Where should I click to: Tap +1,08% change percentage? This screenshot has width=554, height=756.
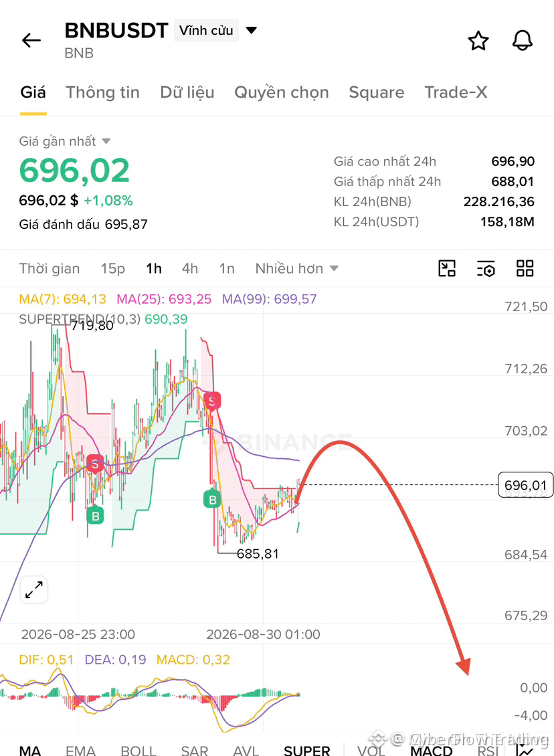coord(108,201)
